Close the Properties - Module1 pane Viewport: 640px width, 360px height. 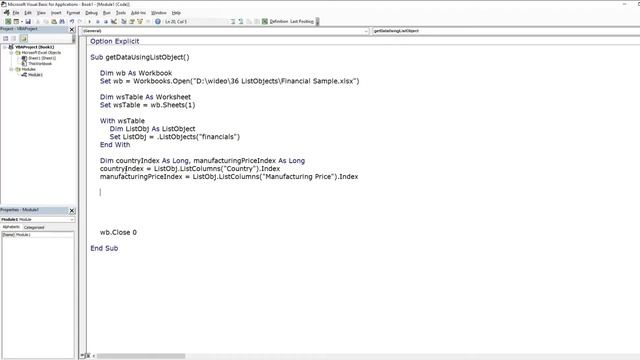[72, 210]
